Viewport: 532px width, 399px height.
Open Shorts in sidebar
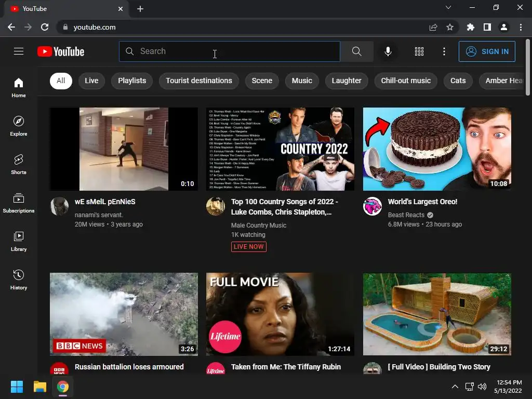click(x=19, y=164)
